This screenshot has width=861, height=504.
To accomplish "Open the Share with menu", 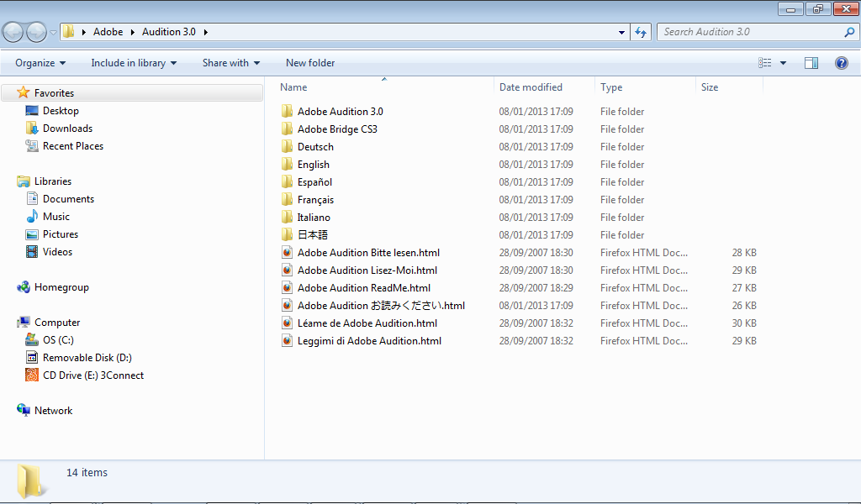I will pyautogui.click(x=231, y=63).
